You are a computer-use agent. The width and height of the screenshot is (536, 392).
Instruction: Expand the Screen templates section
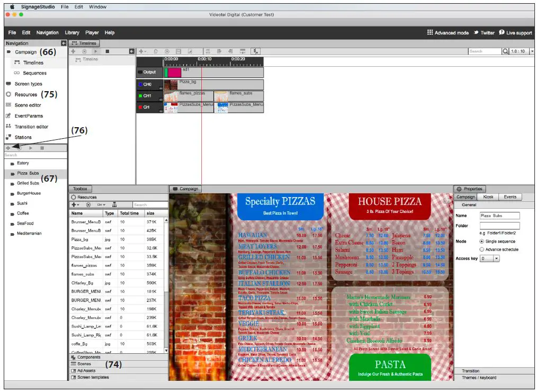[119, 378]
